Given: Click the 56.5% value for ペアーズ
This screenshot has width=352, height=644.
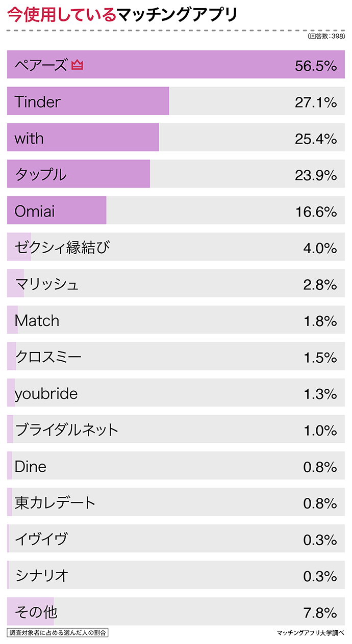Looking at the screenshot, I should 316,66.
